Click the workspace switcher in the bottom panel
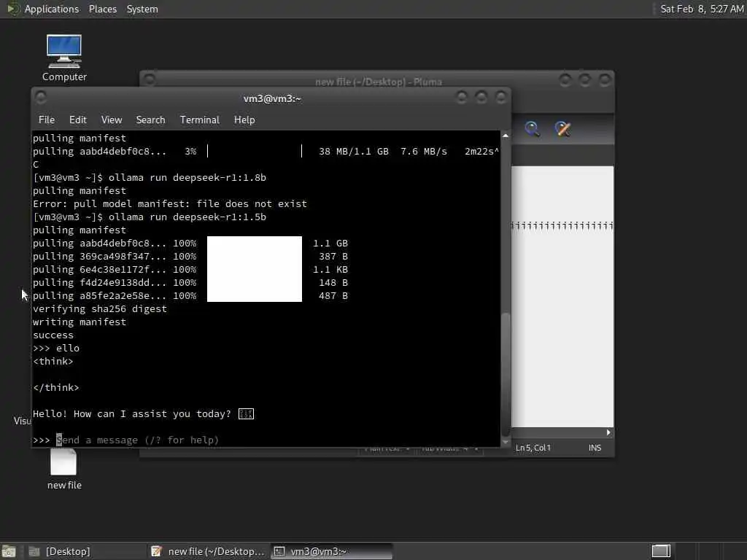 [661, 551]
